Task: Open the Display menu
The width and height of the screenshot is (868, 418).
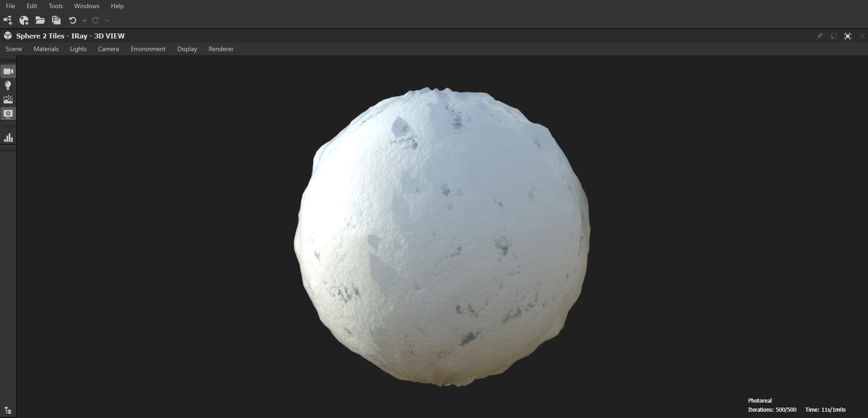Action: click(x=187, y=49)
